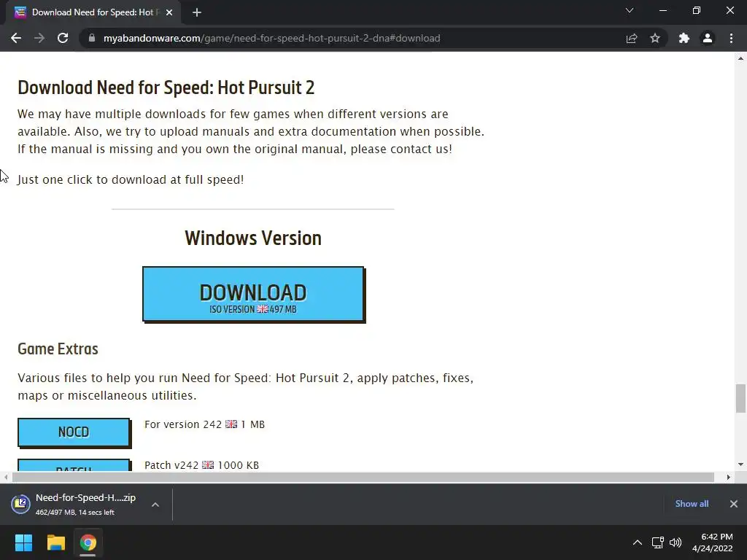Click the horizontal scrollbar thumb
The image size is (747, 560).
(363, 477)
